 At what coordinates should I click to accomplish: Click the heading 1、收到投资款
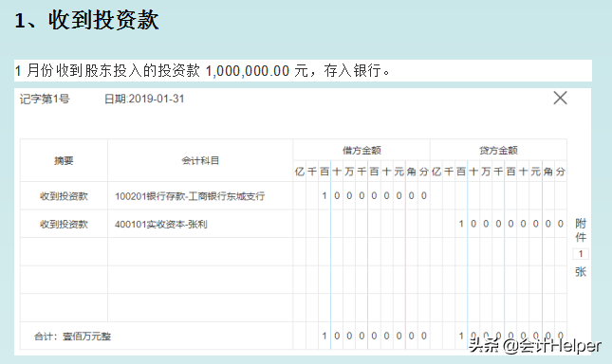pyautogui.click(x=86, y=20)
